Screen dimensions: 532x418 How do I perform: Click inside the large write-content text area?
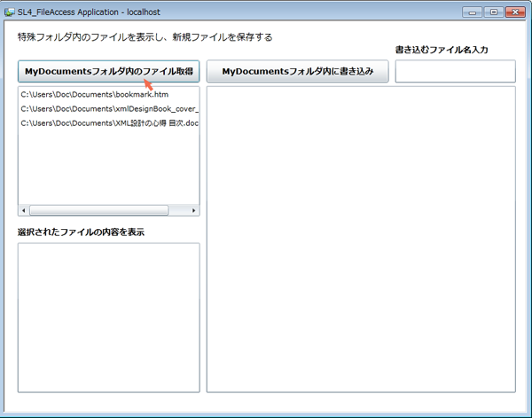361,240
